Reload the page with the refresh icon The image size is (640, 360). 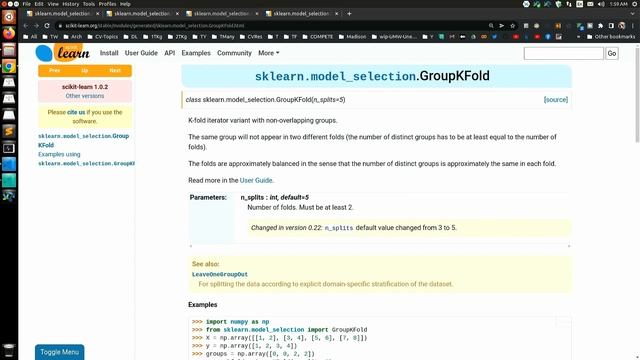[x=47, y=25]
